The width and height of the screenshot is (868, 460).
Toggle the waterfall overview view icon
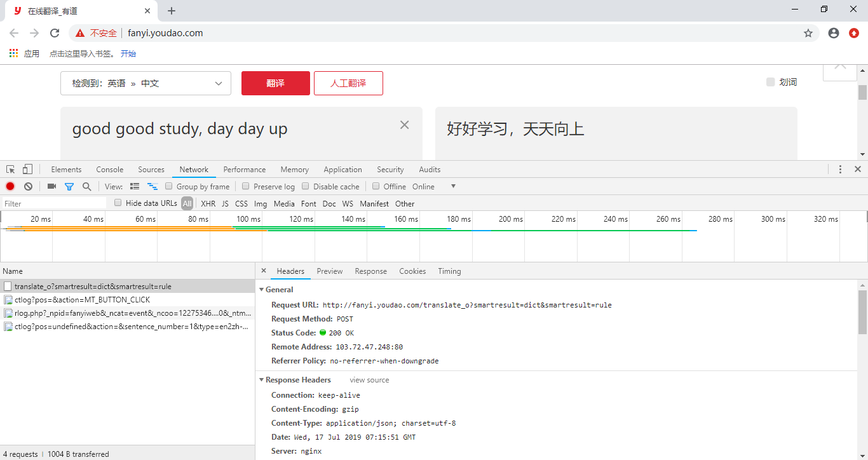(153, 186)
